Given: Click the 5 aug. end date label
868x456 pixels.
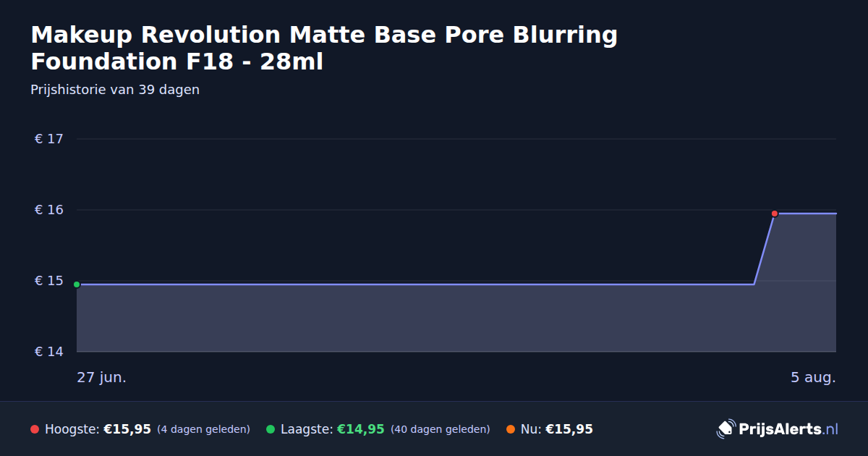Looking at the screenshot, I should [813, 378].
